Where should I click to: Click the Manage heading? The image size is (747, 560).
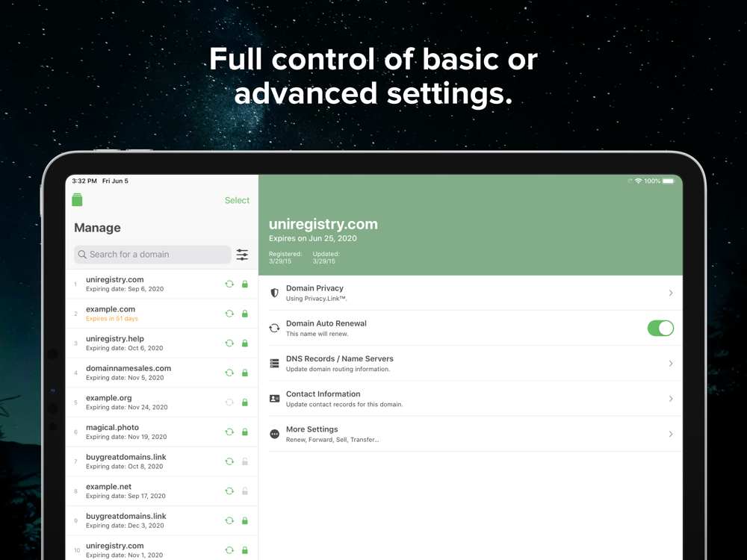(x=97, y=228)
